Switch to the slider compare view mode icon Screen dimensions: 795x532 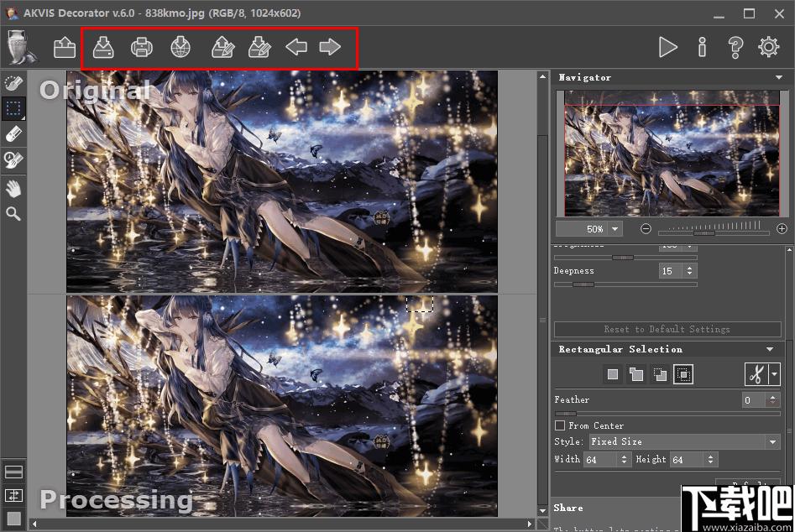click(x=13, y=495)
